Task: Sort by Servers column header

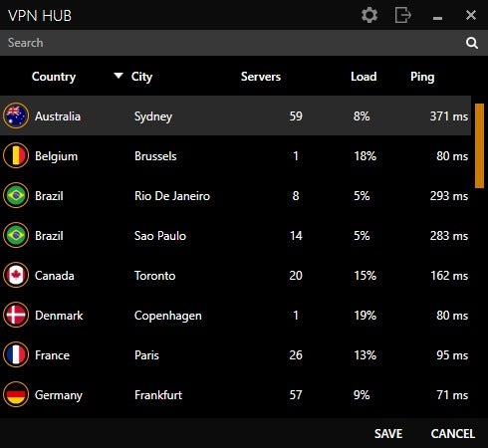Action: point(261,77)
